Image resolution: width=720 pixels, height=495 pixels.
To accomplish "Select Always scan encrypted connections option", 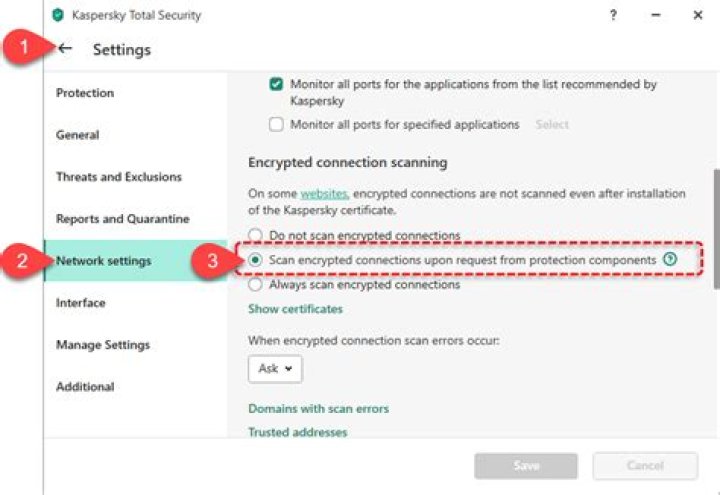I will pos(256,285).
